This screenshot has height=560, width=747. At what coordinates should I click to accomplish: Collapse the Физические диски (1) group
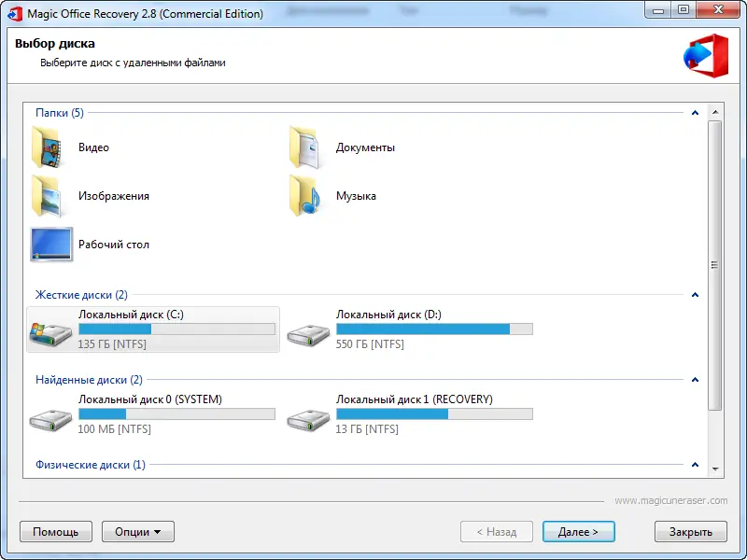[695, 464]
